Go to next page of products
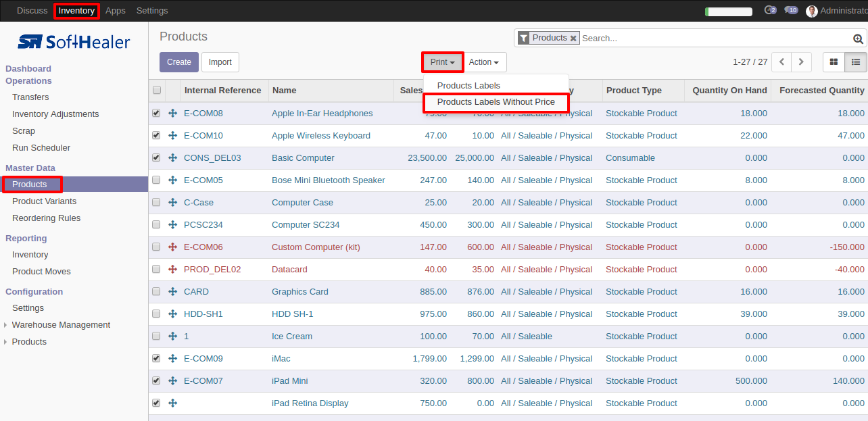The height and width of the screenshot is (421, 868). (802, 62)
